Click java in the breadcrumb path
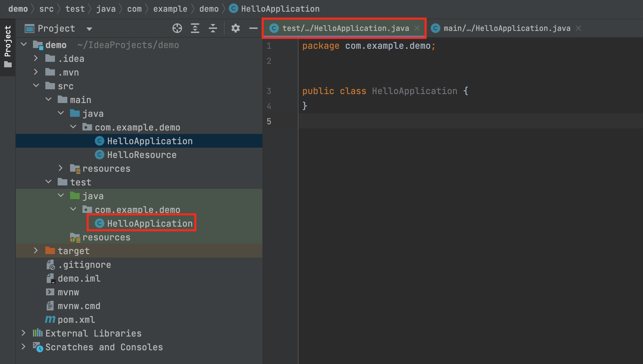Image resolution: width=643 pixels, height=364 pixels. click(x=106, y=9)
